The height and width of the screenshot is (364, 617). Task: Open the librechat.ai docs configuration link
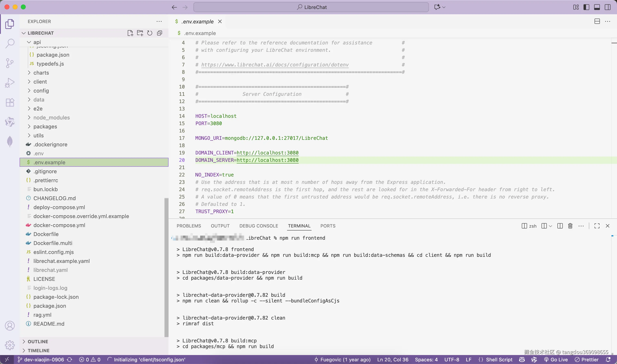275,65
